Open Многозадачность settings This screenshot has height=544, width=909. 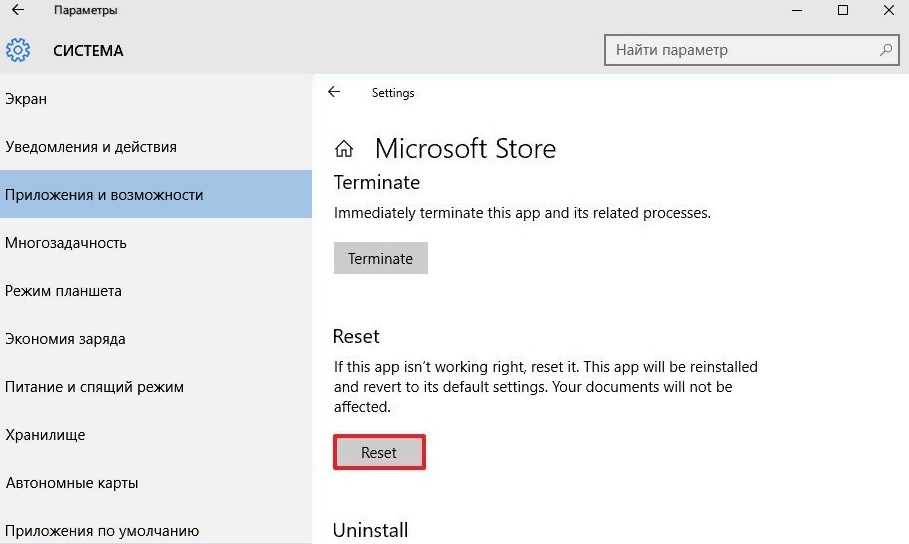pos(156,242)
